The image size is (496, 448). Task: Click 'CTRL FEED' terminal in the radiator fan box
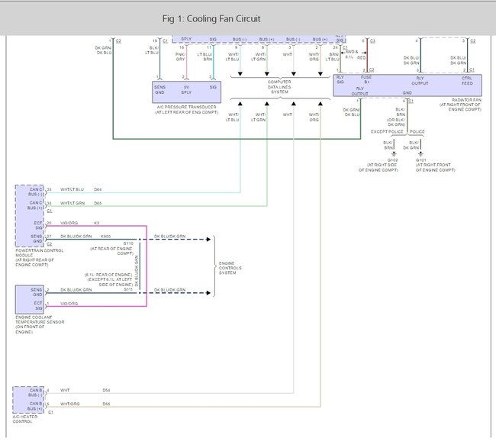pyautogui.click(x=467, y=81)
